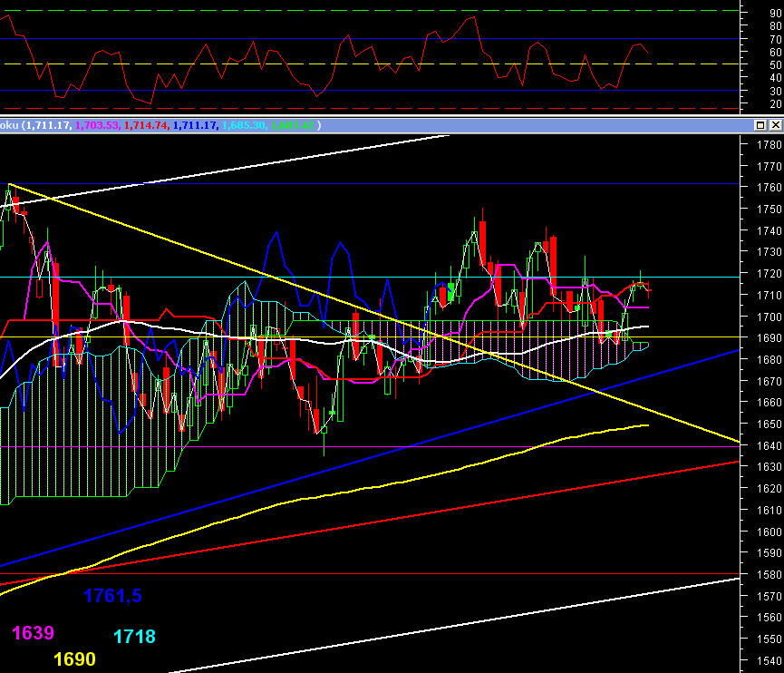Screen dimensions: 784x673
Task: Click the 1540 price axis label
Action: point(769,660)
